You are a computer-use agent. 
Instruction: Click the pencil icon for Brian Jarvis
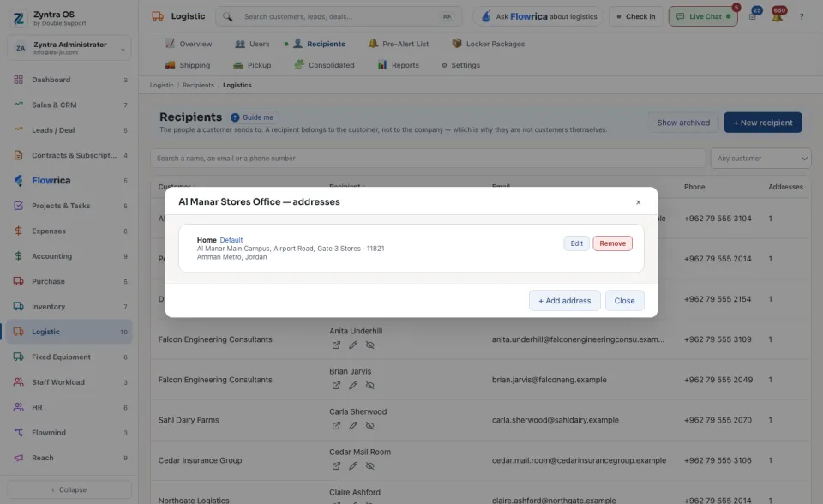[353, 386]
